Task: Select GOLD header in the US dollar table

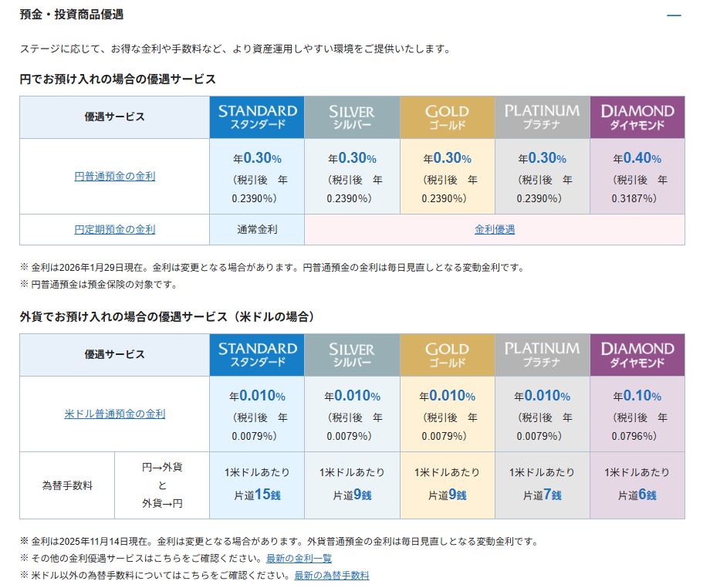Action: [447, 355]
